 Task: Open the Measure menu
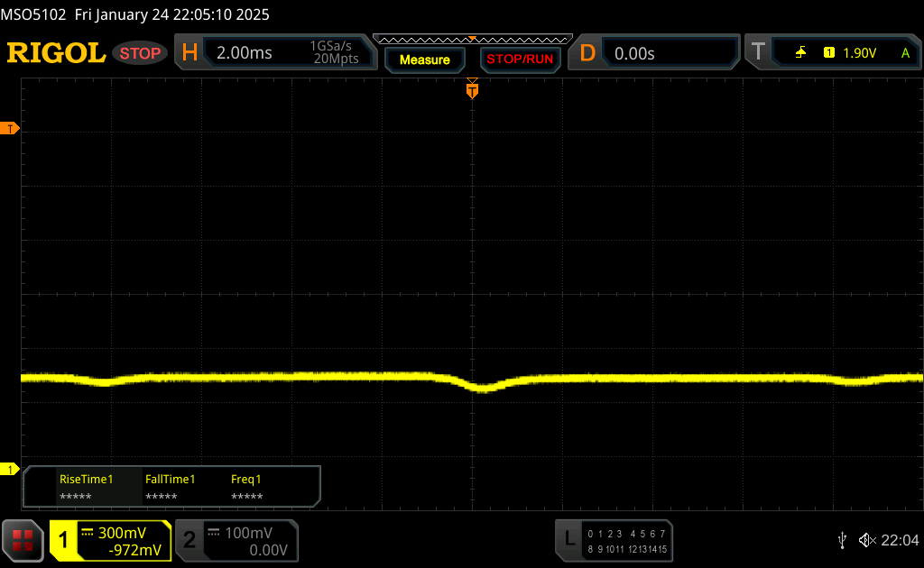(424, 60)
